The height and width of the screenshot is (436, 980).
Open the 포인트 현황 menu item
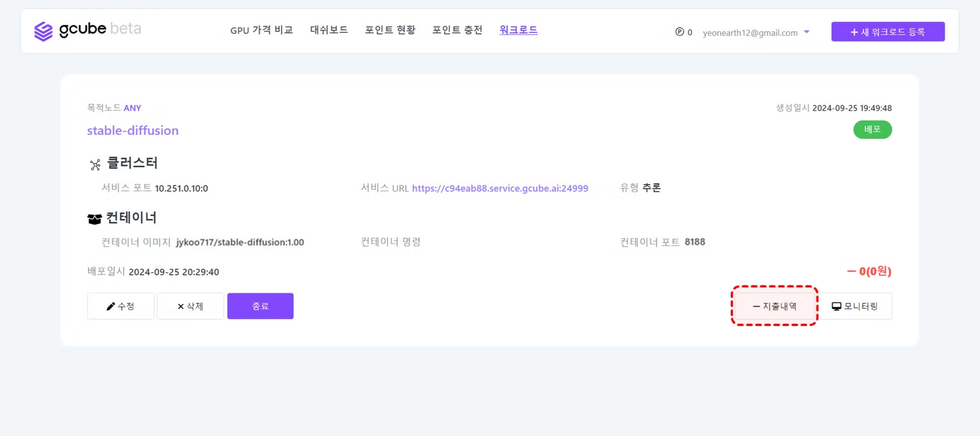pos(390,30)
